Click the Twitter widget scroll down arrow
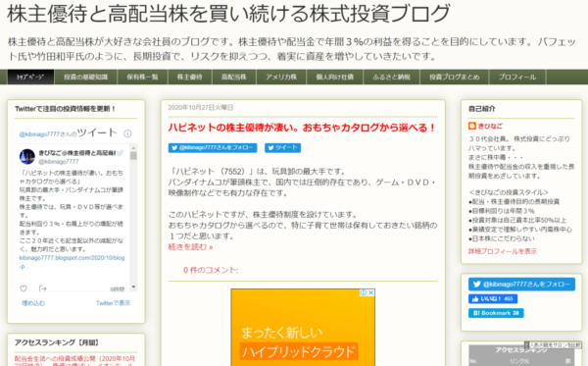588x366 pixels. click(133, 288)
